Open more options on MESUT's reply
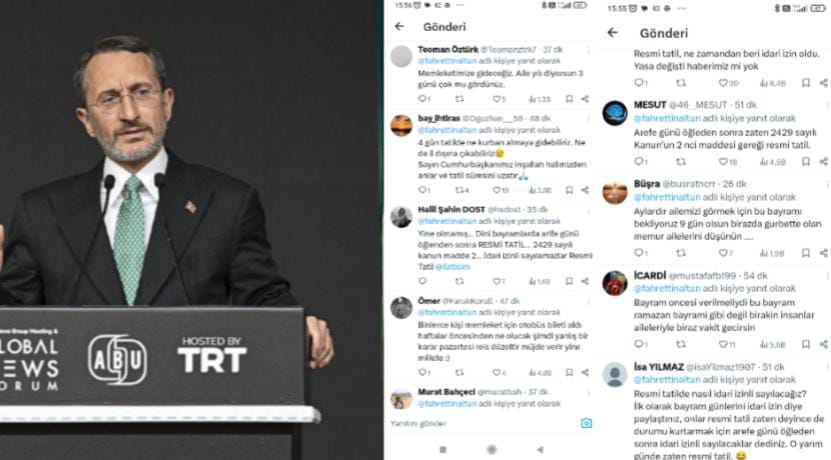Screen dimensions: 831x460 click(x=827, y=105)
